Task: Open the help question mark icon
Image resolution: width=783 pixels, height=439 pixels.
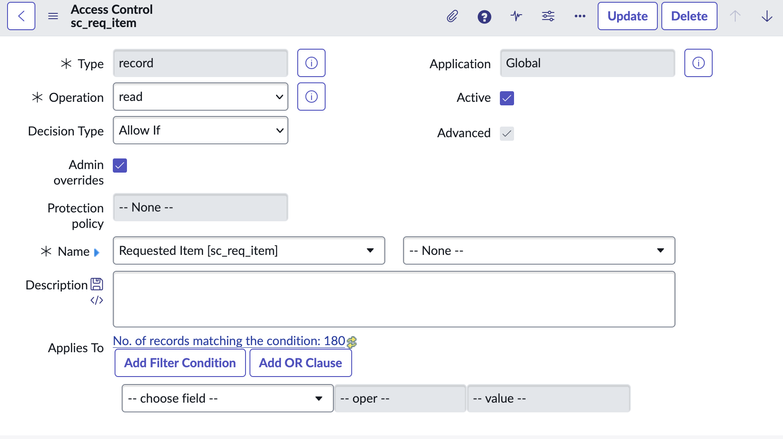Action: pos(484,16)
